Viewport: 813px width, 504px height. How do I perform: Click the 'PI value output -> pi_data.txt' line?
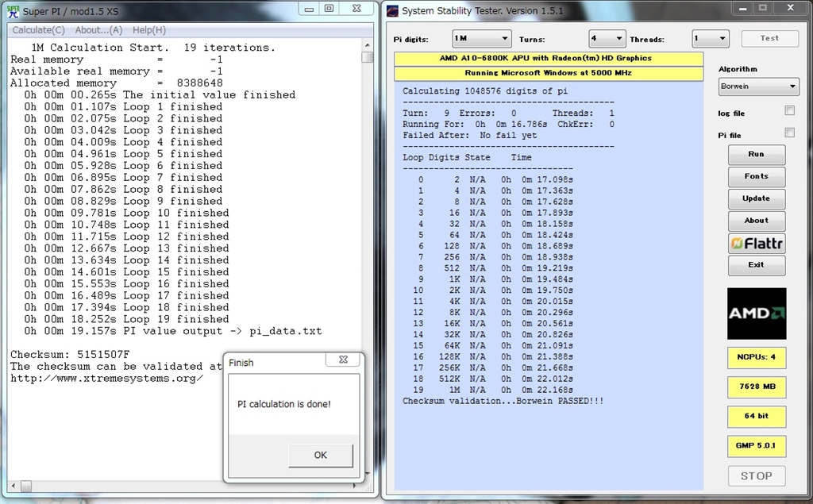pyautogui.click(x=172, y=331)
